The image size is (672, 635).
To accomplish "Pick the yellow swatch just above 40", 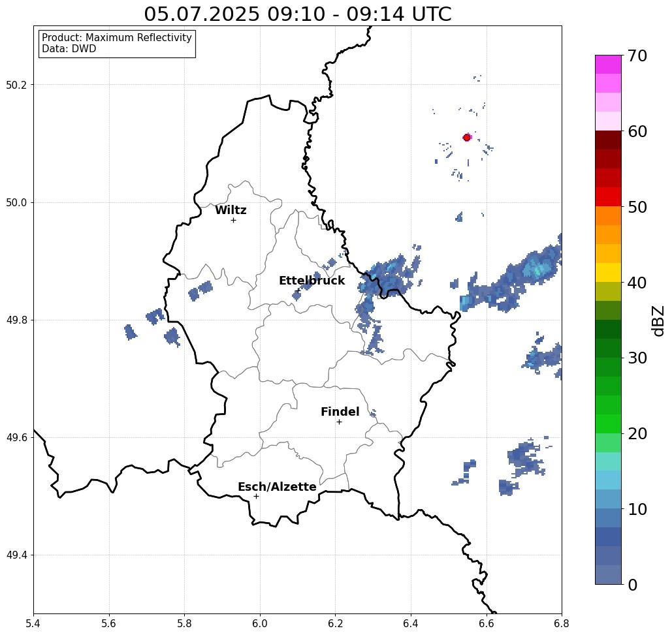I will (608, 272).
